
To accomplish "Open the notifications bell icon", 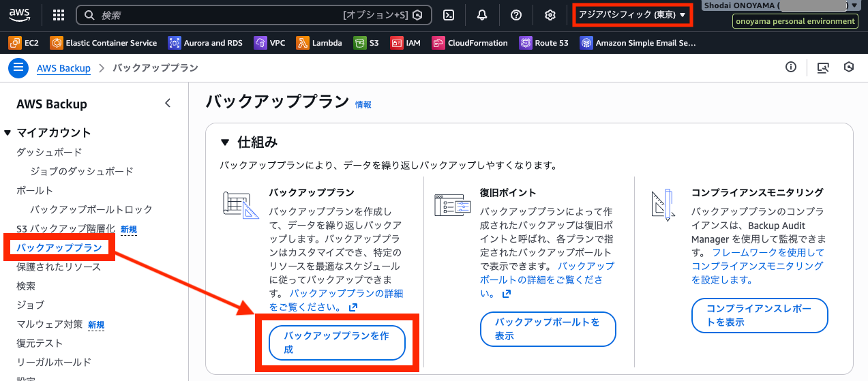I will [482, 15].
